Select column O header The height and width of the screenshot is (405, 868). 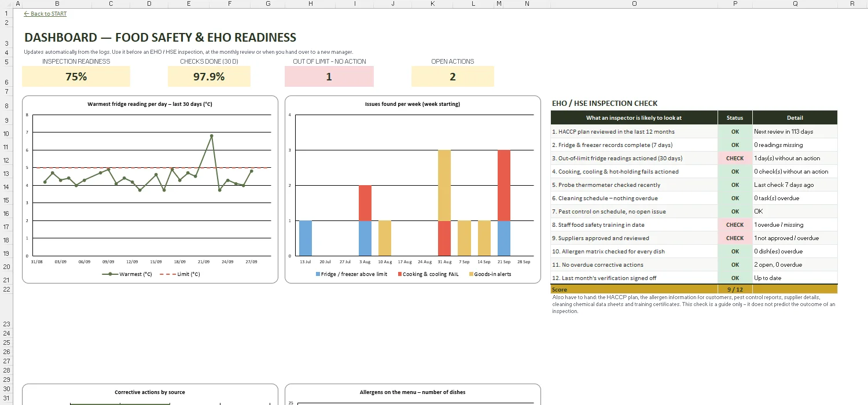[x=634, y=3]
